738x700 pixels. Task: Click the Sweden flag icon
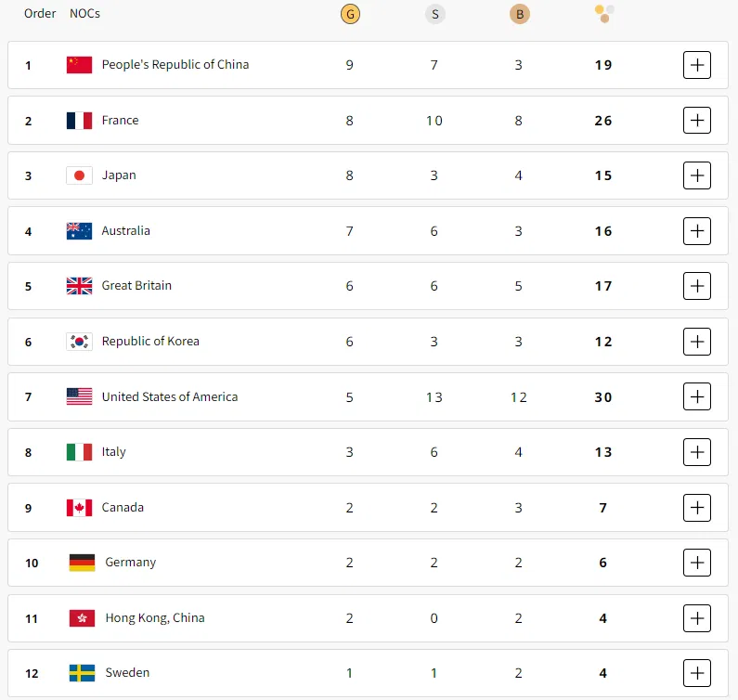tap(82, 673)
